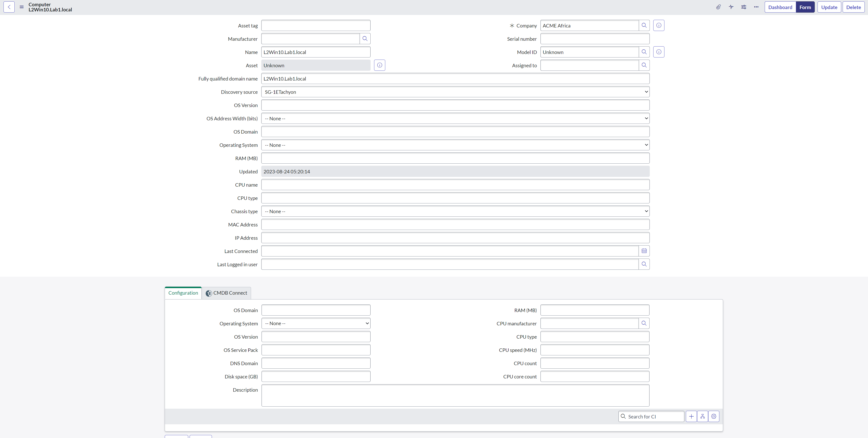Open the CI relationship hierarchy view icon
This screenshot has width=868, height=438.
703,416
